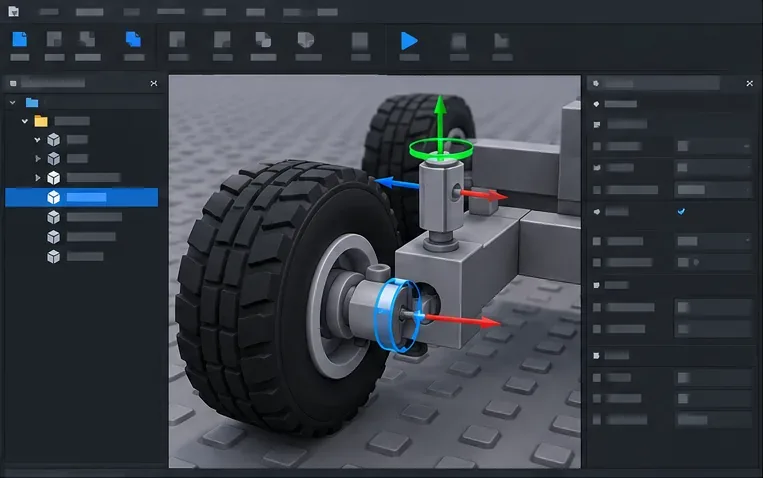Click the blue arrow handle on the upper gizmo

[x=397, y=183]
